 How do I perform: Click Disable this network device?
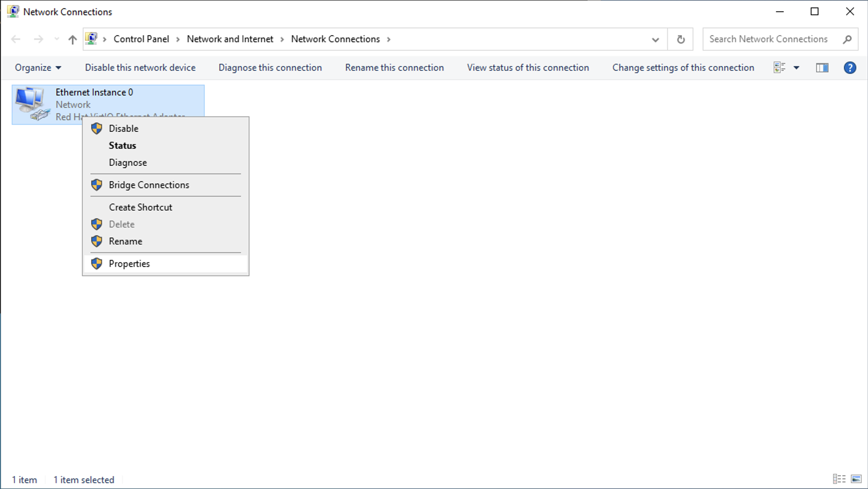[140, 68]
